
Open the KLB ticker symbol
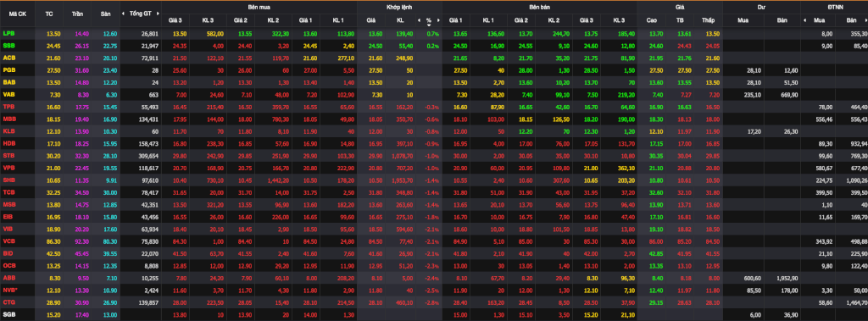point(8,130)
